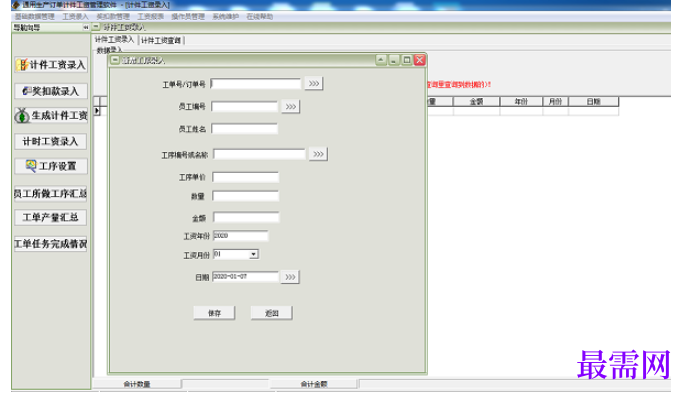Collapse the 导航向导 navigation panel

[x=86, y=27]
